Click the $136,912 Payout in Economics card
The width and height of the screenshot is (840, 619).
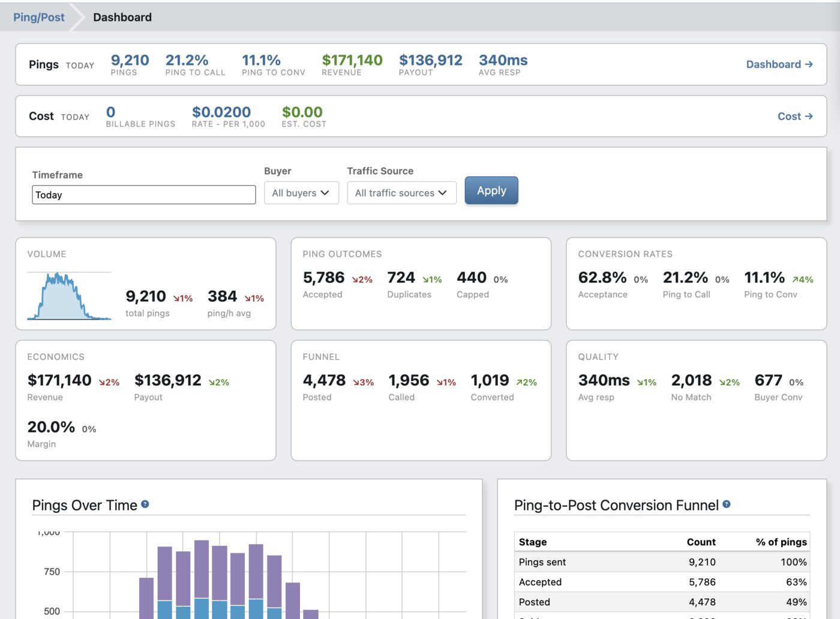[x=168, y=380]
